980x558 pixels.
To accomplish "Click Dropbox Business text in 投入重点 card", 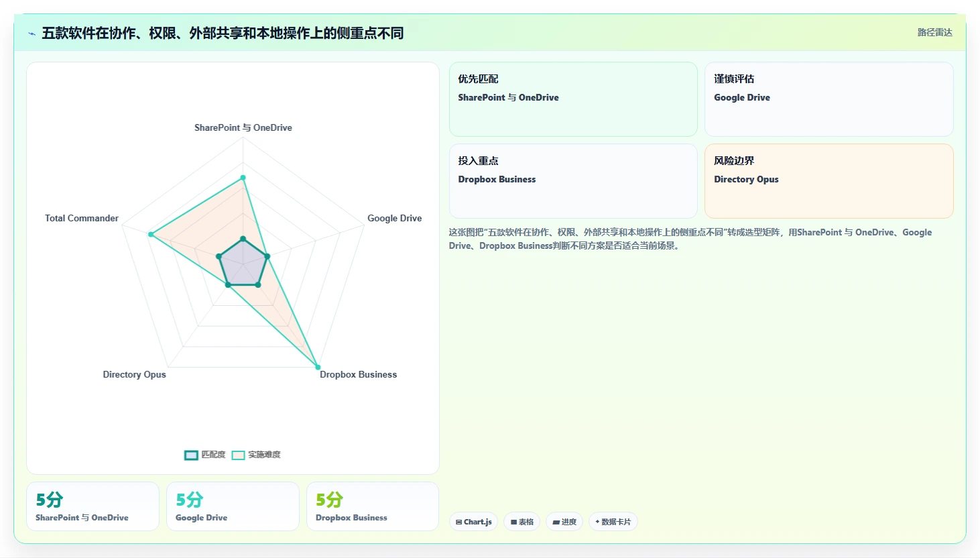I will click(497, 179).
